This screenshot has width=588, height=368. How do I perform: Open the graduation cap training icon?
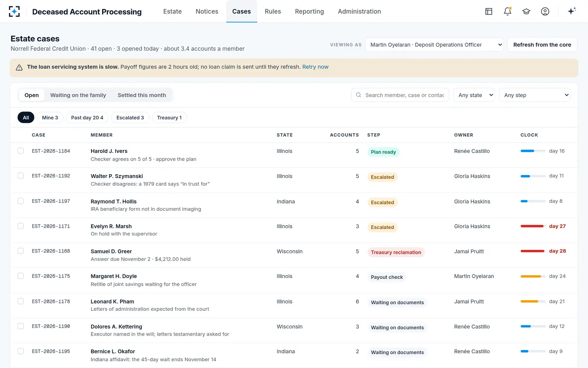pyautogui.click(x=526, y=11)
